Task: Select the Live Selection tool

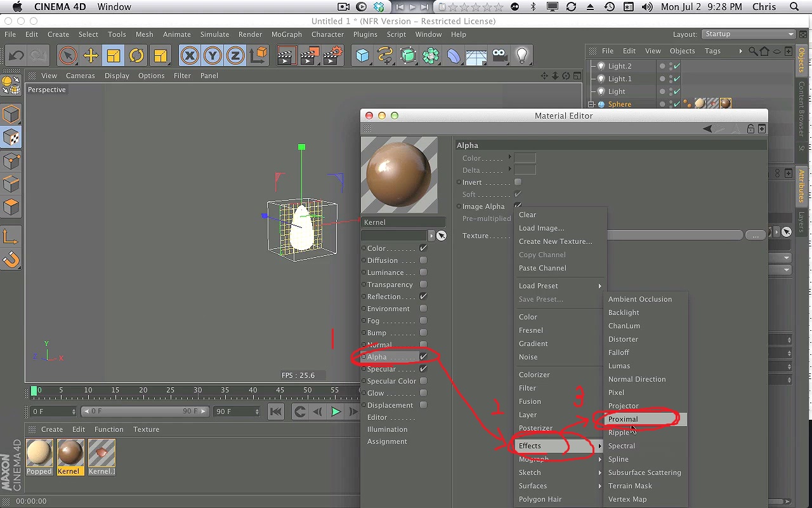Action: pos(68,56)
